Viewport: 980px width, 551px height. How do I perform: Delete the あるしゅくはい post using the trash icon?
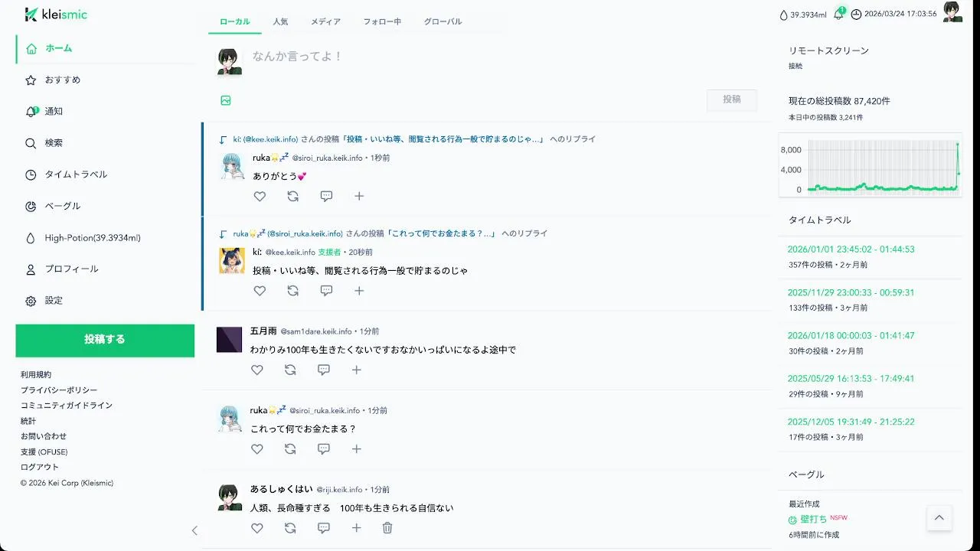coord(387,528)
